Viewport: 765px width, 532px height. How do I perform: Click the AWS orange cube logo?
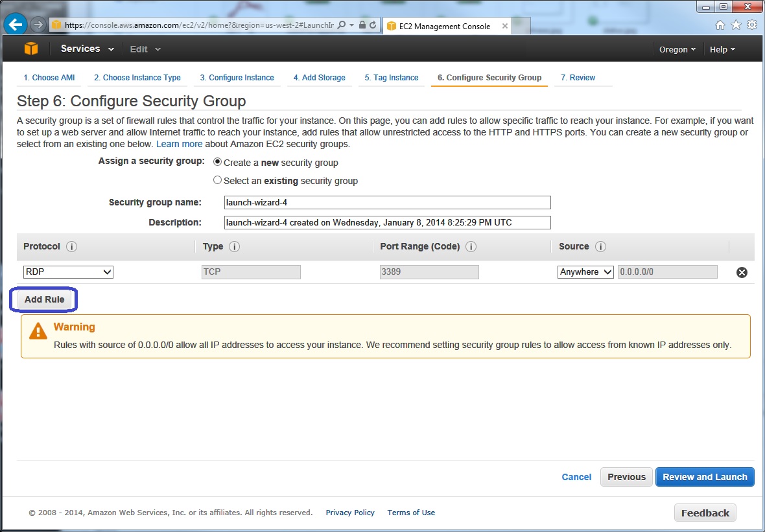tap(30, 49)
